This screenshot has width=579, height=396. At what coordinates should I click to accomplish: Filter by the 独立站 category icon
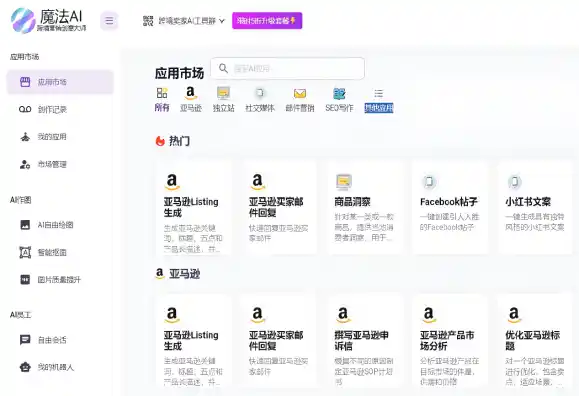pyautogui.click(x=223, y=93)
